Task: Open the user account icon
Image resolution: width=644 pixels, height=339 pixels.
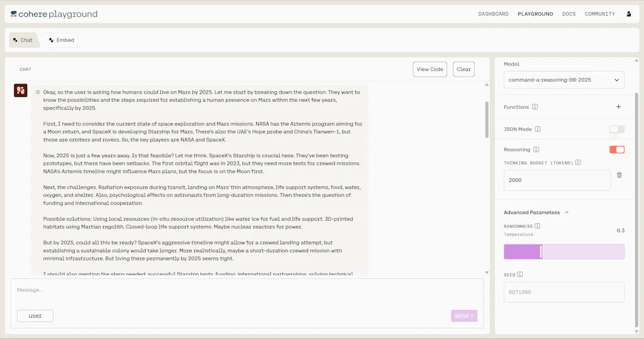Action: click(628, 14)
